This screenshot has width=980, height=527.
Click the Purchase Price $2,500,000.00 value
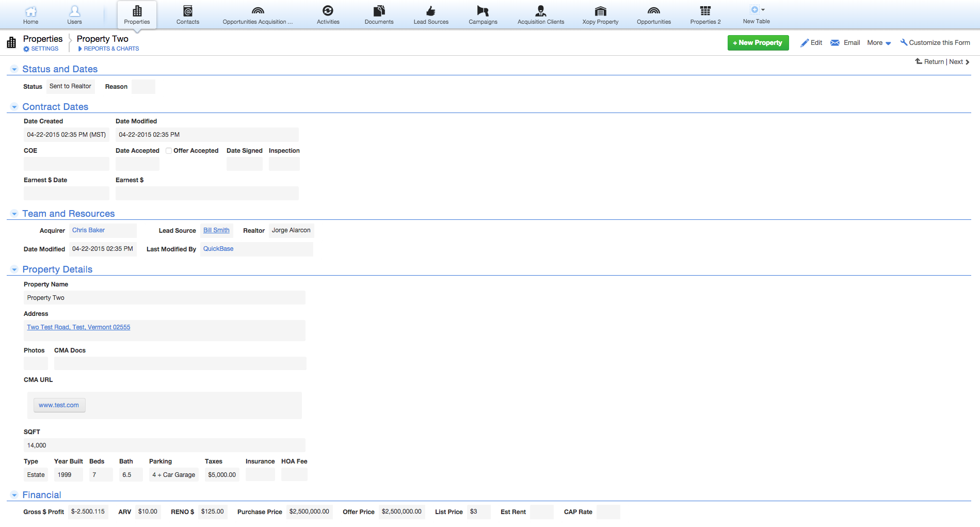[309, 512]
